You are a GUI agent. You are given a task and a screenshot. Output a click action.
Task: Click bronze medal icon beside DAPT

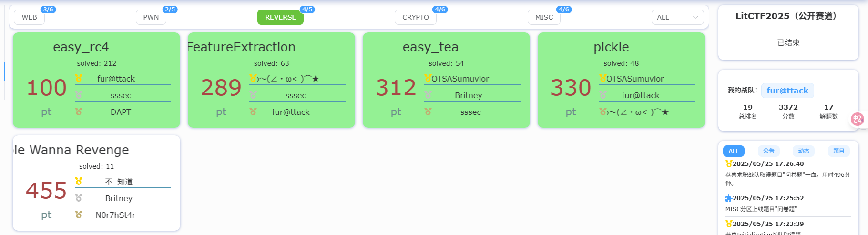coord(79,112)
